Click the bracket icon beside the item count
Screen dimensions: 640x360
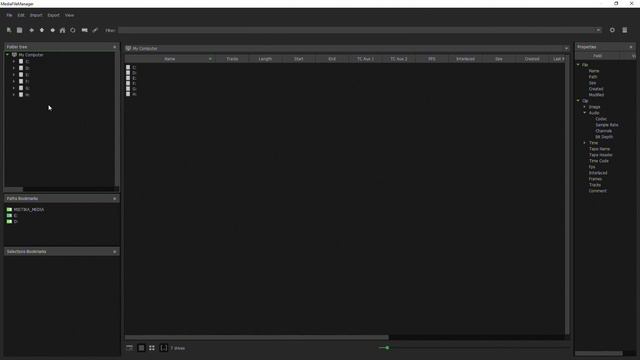point(164,348)
